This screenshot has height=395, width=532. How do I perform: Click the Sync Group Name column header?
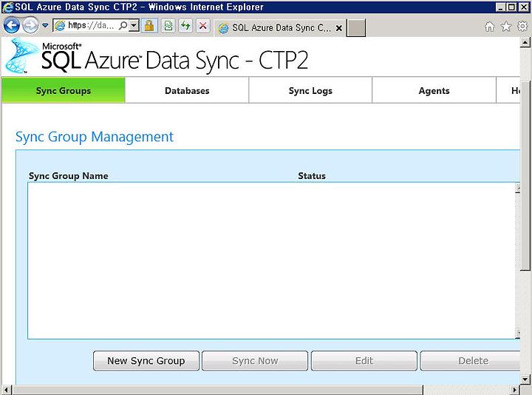pos(69,176)
